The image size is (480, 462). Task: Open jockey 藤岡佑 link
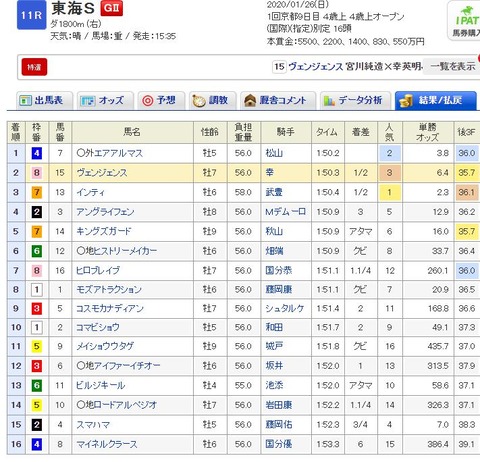pos(279,425)
